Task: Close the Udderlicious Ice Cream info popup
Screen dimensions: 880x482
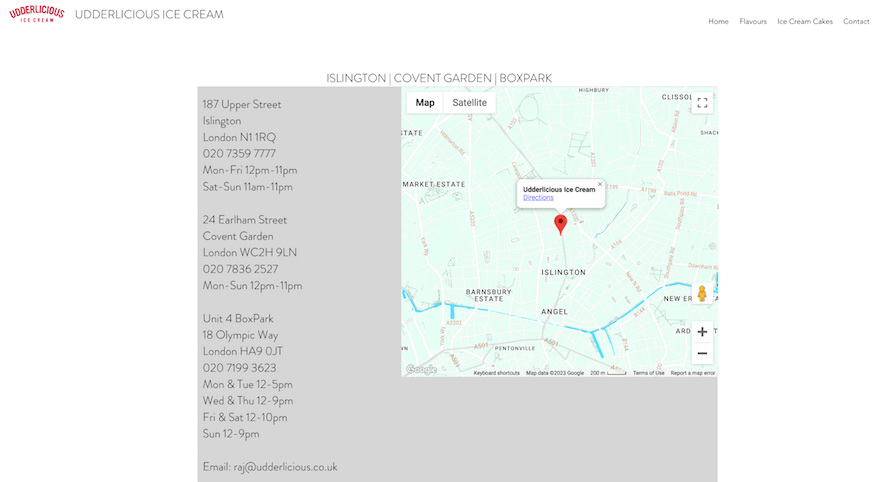Action: click(600, 184)
